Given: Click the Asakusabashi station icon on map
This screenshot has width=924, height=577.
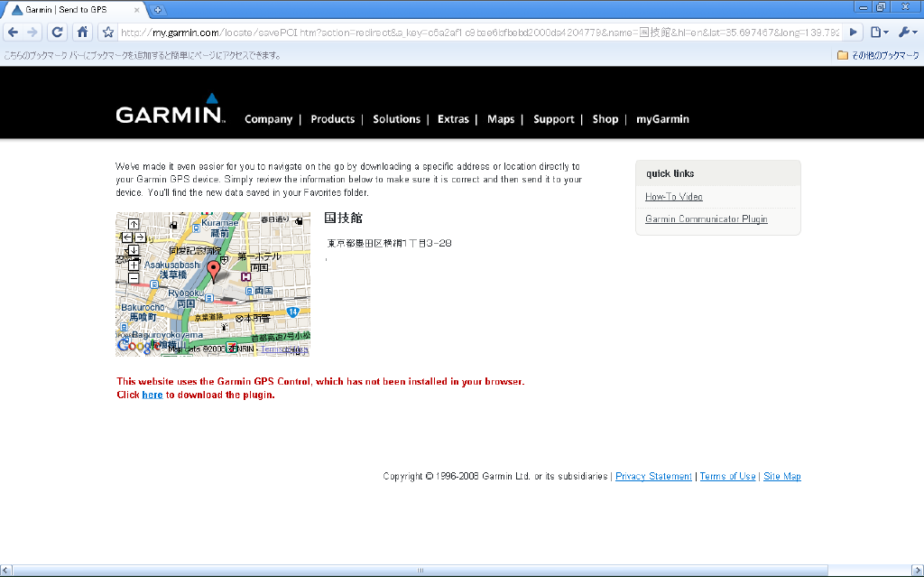Looking at the screenshot, I should (x=153, y=284).
